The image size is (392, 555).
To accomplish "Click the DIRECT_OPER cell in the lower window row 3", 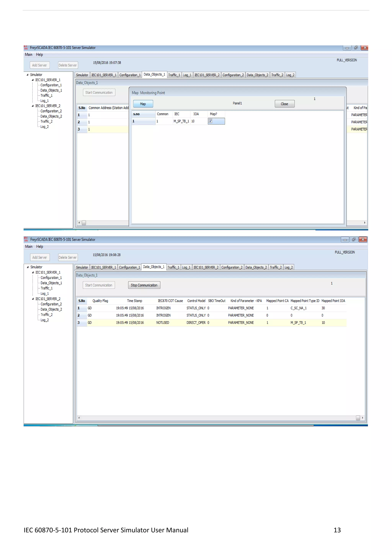I will coord(196,323).
